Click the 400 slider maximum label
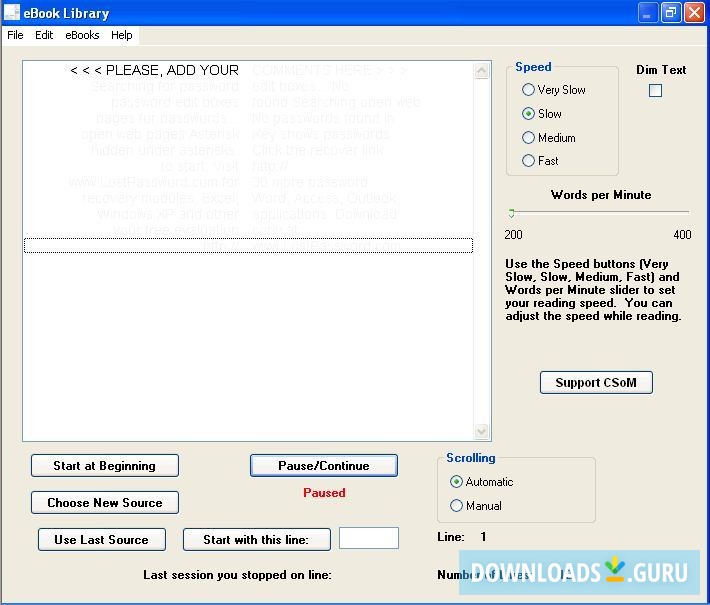Viewport: 710px width, 605px height. (x=682, y=235)
